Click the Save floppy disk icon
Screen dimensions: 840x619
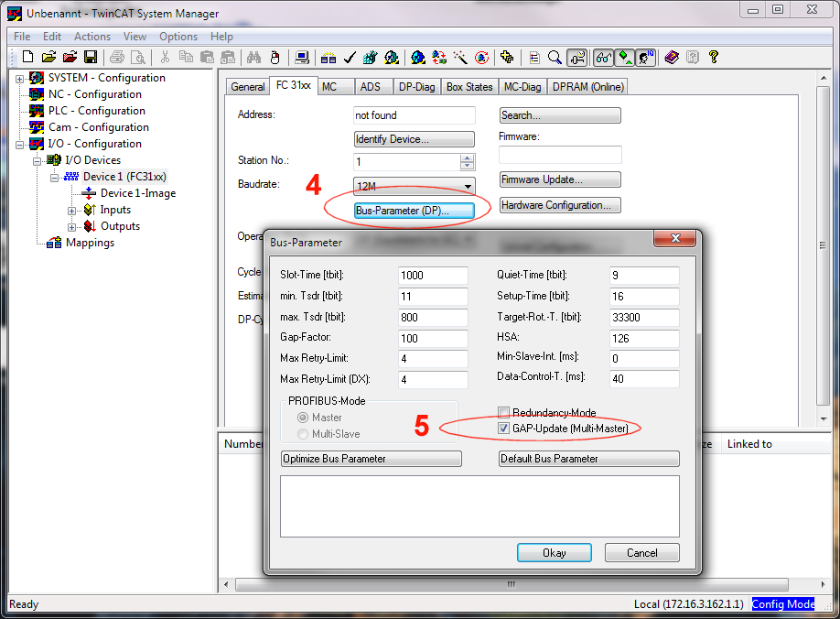pos(91,57)
